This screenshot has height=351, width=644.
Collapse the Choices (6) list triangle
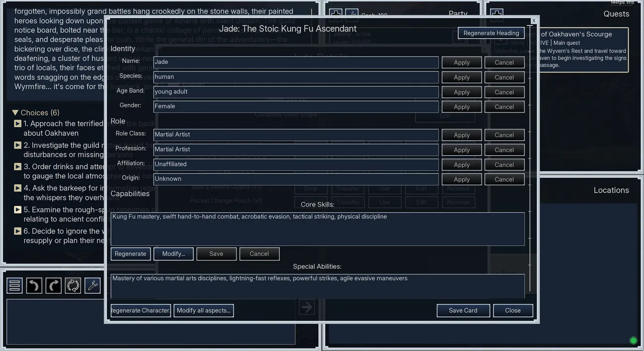(16, 113)
